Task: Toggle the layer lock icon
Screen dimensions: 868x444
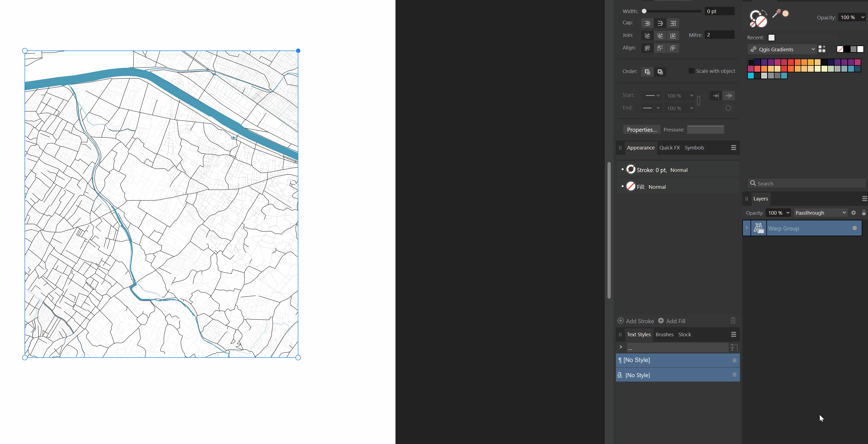Action: tap(863, 213)
